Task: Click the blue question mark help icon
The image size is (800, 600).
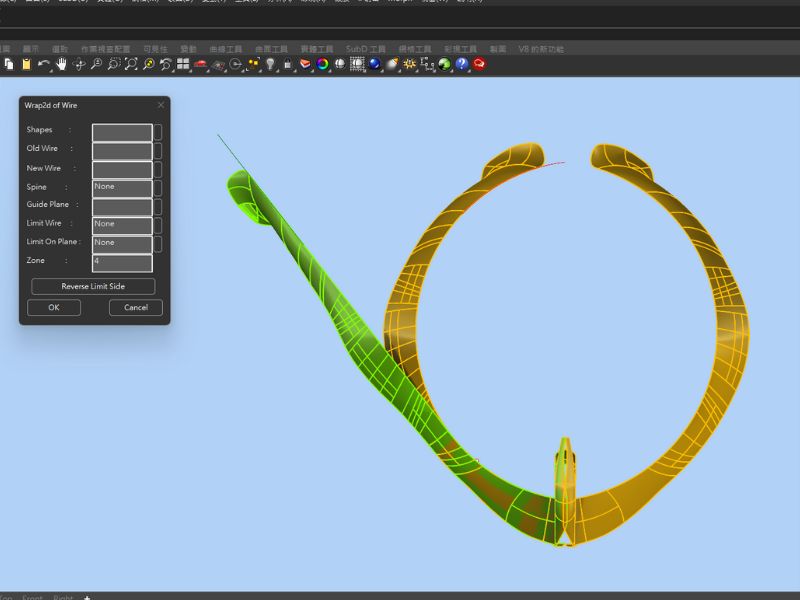Action: (462, 64)
